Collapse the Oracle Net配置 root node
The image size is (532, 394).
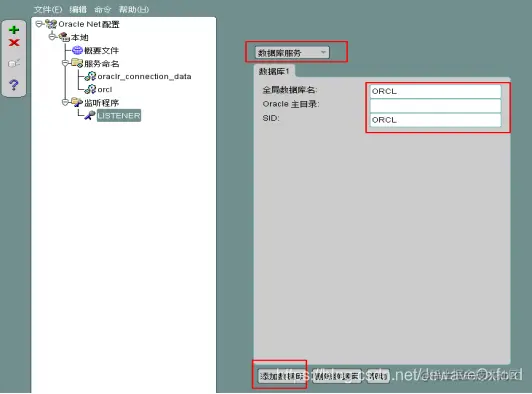(x=39, y=24)
